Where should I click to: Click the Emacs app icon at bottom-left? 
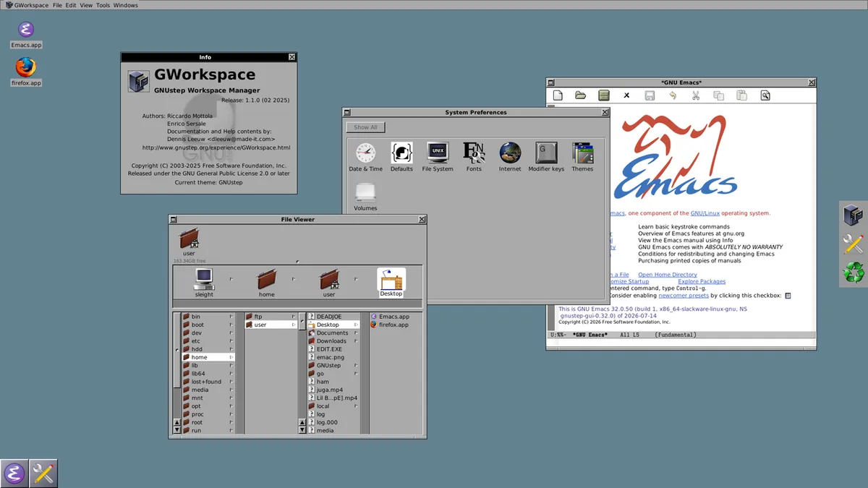tap(14, 474)
